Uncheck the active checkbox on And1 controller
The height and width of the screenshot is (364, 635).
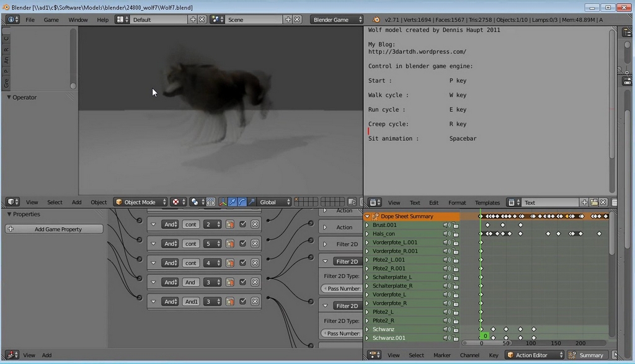242,301
